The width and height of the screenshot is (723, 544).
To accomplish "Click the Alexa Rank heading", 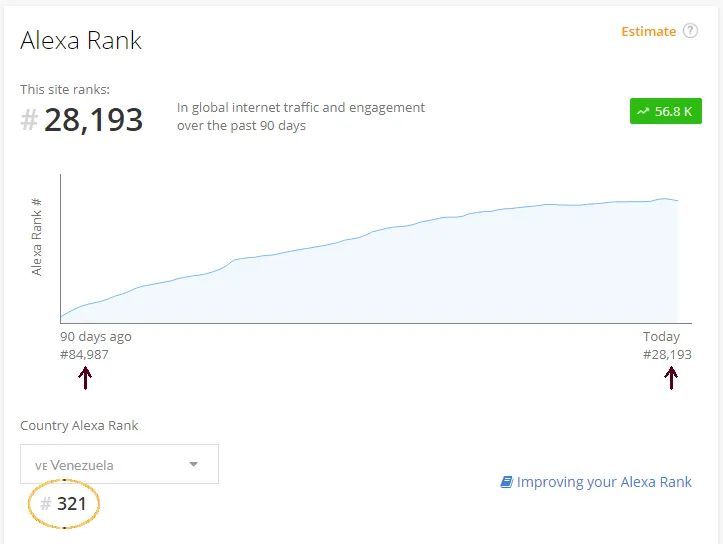I will tap(81, 40).
